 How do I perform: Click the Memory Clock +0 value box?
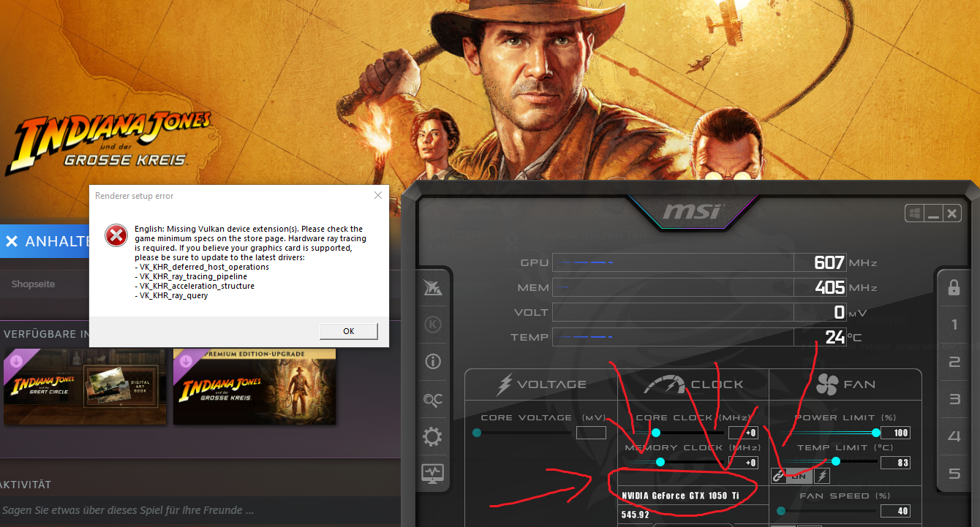coord(743,463)
